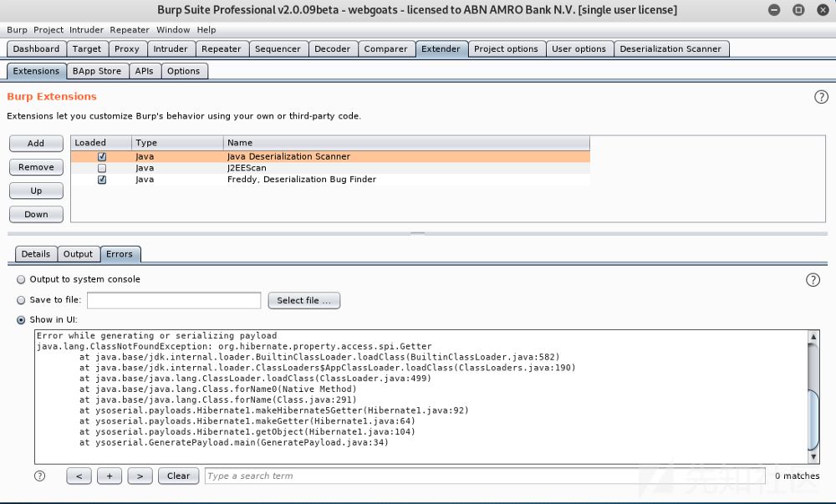Switch to the Proxy tab

pos(127,49)
